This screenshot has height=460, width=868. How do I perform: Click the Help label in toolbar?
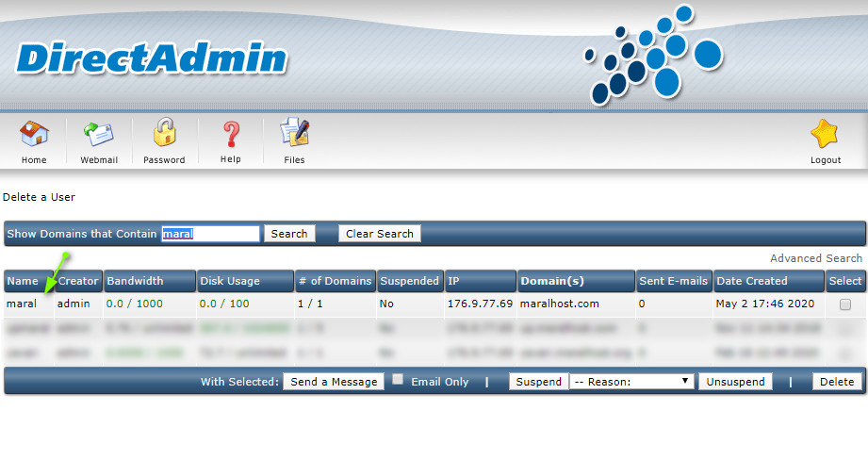pos(230,159)
